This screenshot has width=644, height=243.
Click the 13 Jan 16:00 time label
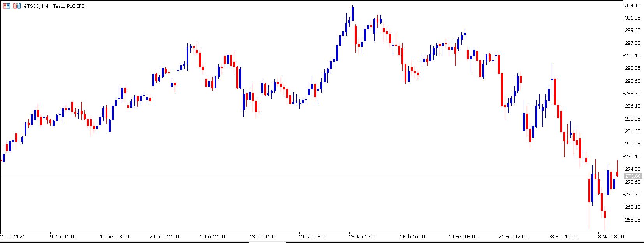264,236
